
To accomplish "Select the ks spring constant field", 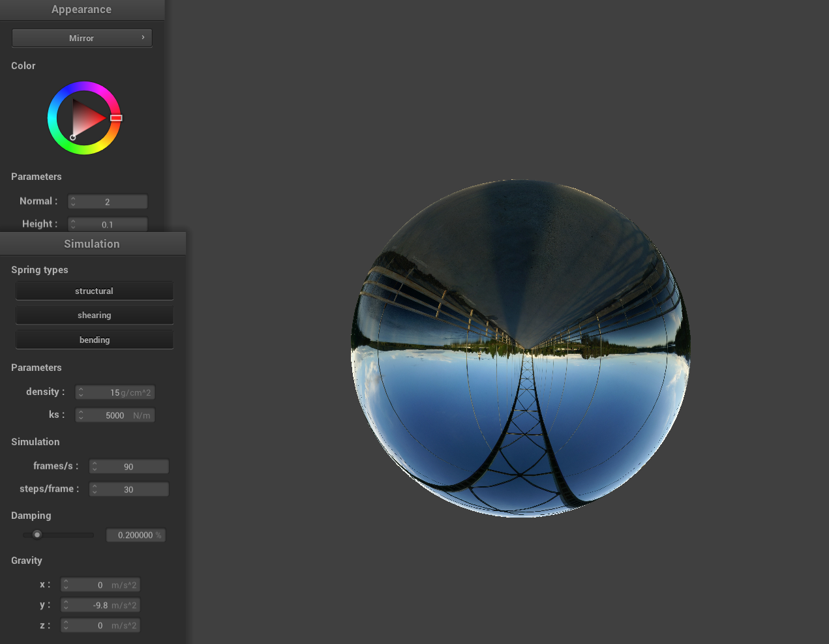I will click(115, 415).
